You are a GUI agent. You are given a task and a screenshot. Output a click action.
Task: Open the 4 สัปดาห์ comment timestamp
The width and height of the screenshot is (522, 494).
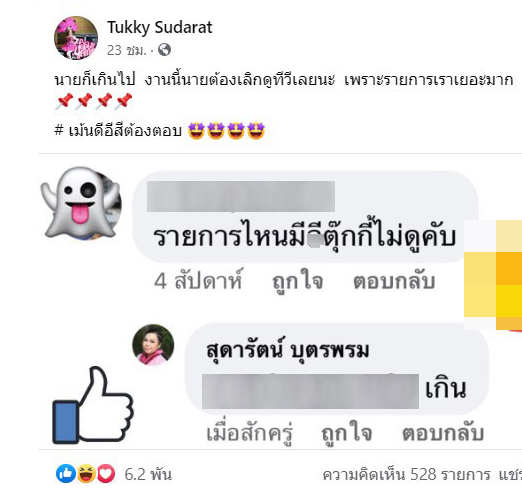198,281
